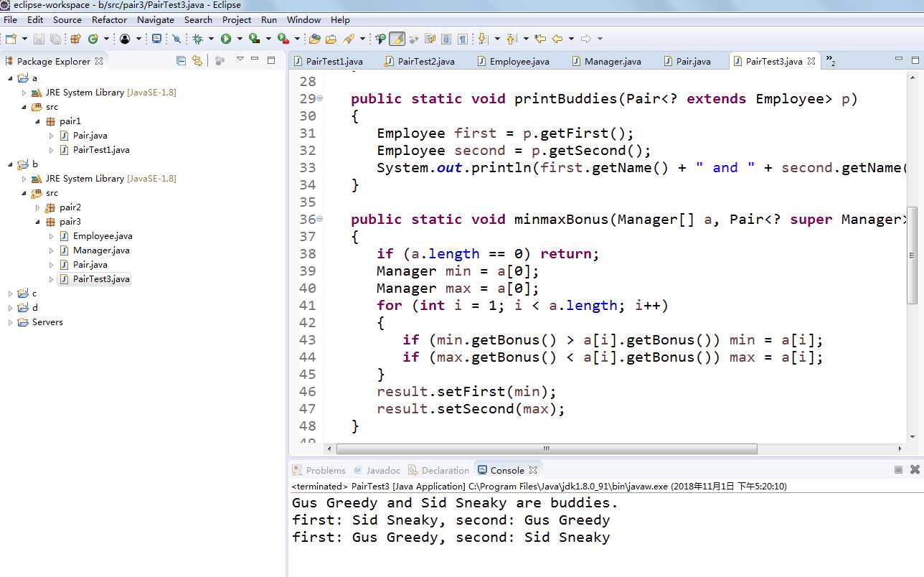Toggle Show Whitespace Characters pilcrow icon
The width and height of the screenshot is (924, 577).
click(x=463, y=39)
